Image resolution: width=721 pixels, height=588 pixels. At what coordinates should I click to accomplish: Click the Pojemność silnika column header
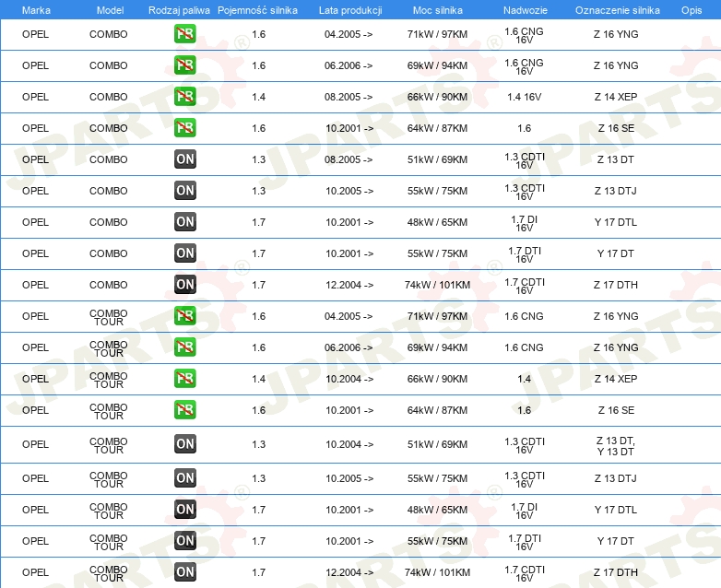tap(257, 10)
